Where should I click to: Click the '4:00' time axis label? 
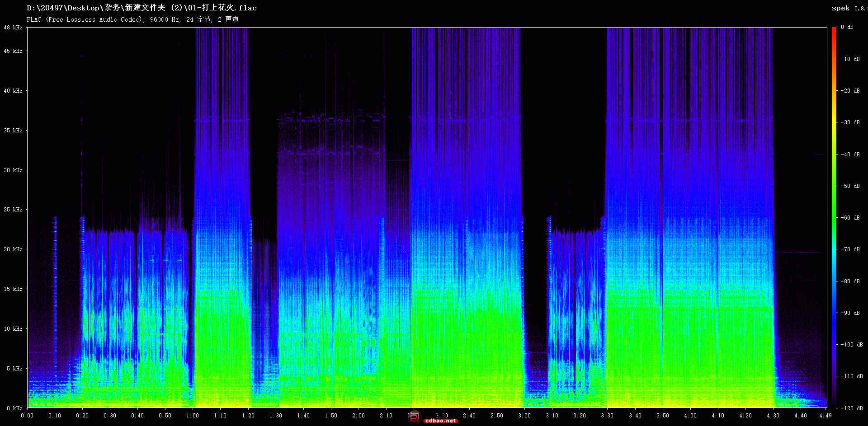[x=690, y=416]
